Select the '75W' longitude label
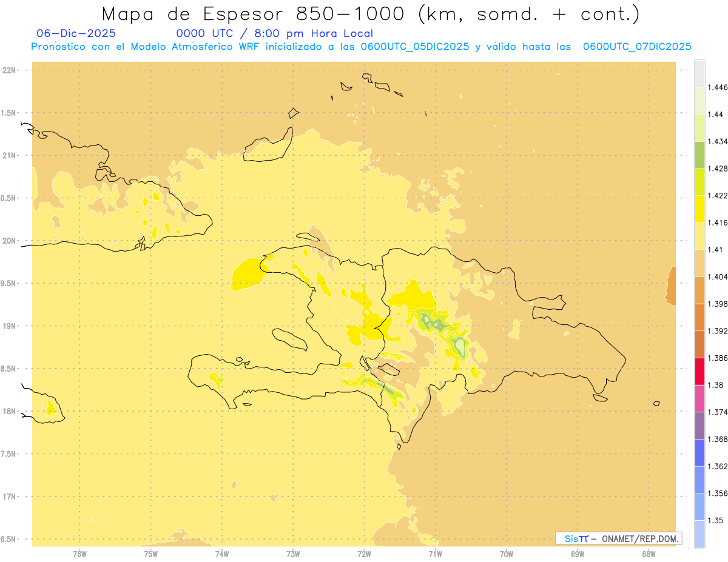This screenshot has width=728, height=562. [x=151, y=554]
